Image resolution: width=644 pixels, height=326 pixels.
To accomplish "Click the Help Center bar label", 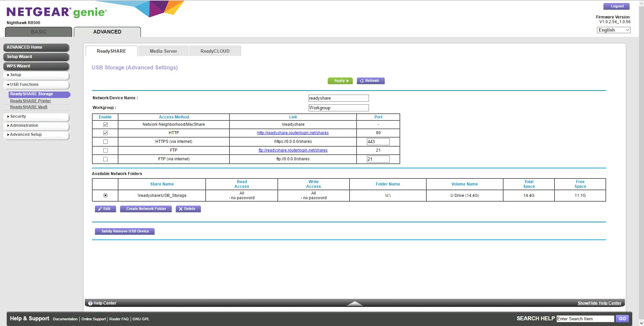I will tap(105, 303).
